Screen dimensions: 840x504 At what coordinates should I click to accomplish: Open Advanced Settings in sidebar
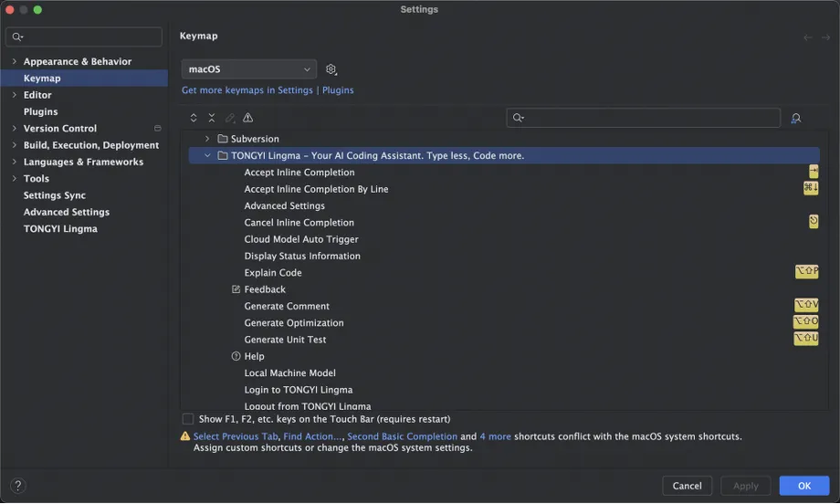point(66,212)
